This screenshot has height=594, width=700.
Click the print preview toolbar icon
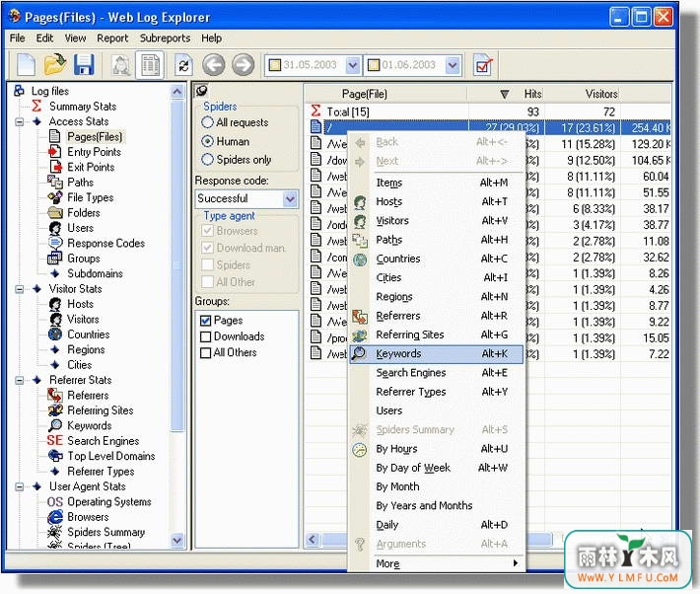[x=121, y=66]
